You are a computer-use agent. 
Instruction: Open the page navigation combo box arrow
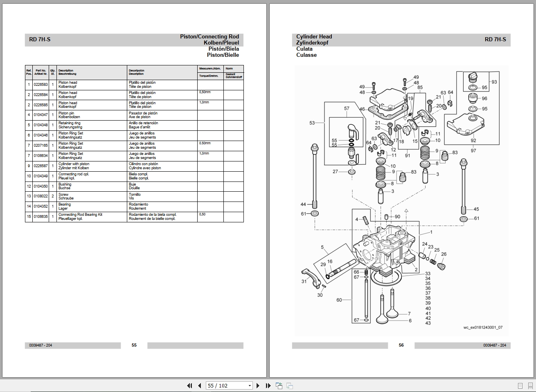point(249,385)
